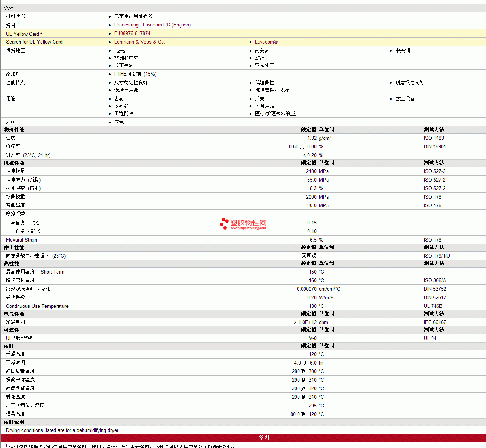Click the 弯曲模量 row label
The image size is (486, 448).
pos(16,196)
